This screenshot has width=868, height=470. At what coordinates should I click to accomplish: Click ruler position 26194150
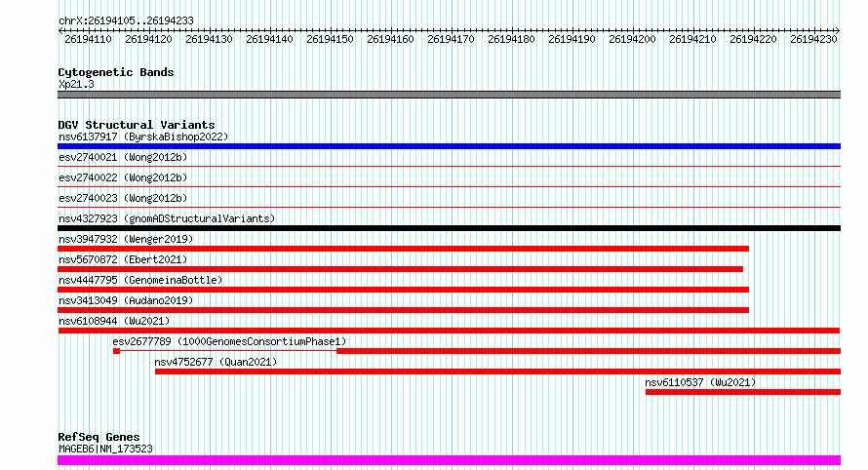(330, 39)
